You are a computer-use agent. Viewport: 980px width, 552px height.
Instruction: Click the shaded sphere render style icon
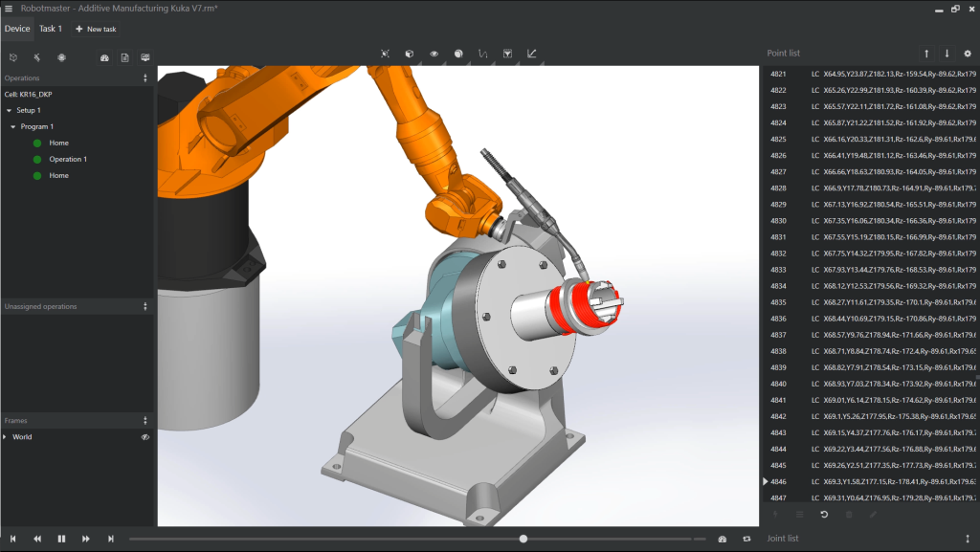pyautogui.click(x=458, y=54)
